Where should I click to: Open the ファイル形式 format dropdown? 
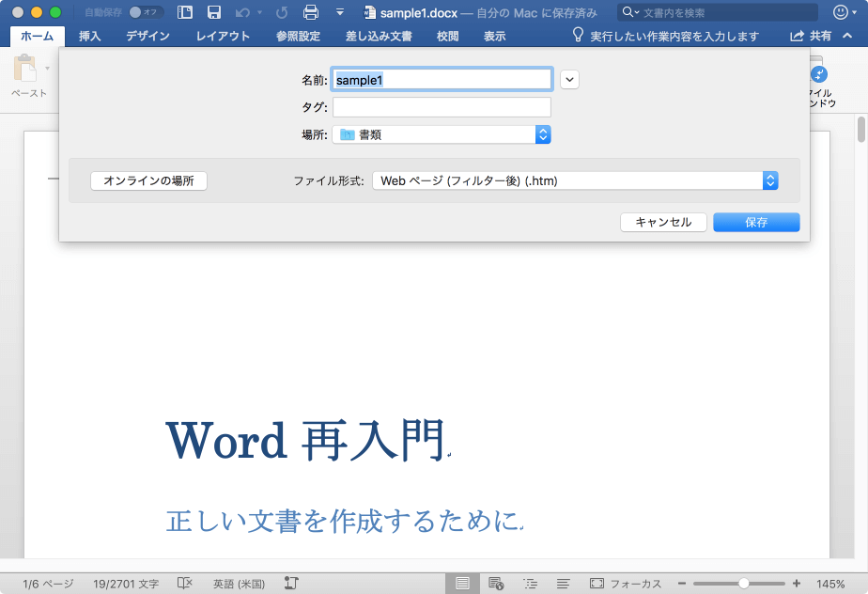pos(575,180)
